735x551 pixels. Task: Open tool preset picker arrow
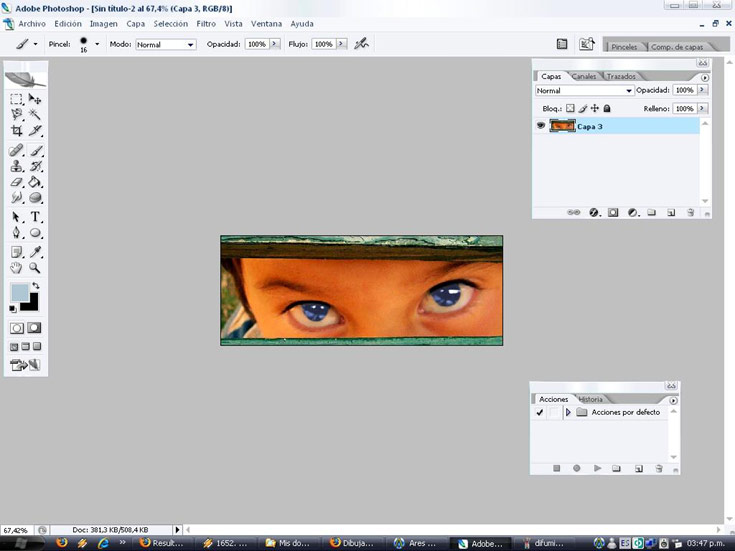pos(35,44)
